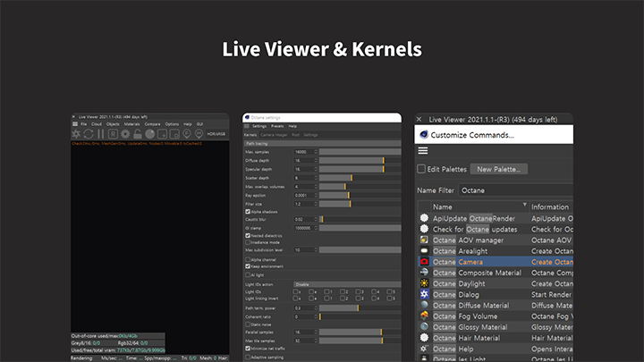Click the Octane Composite Material row icon
The height and width of the screenshot is (362, 644).
[x=424, y=272]
